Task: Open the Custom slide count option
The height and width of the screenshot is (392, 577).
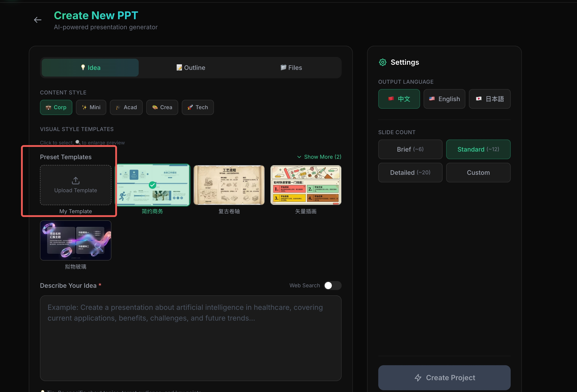Action: pyautogui.click(x=478, y=173)
